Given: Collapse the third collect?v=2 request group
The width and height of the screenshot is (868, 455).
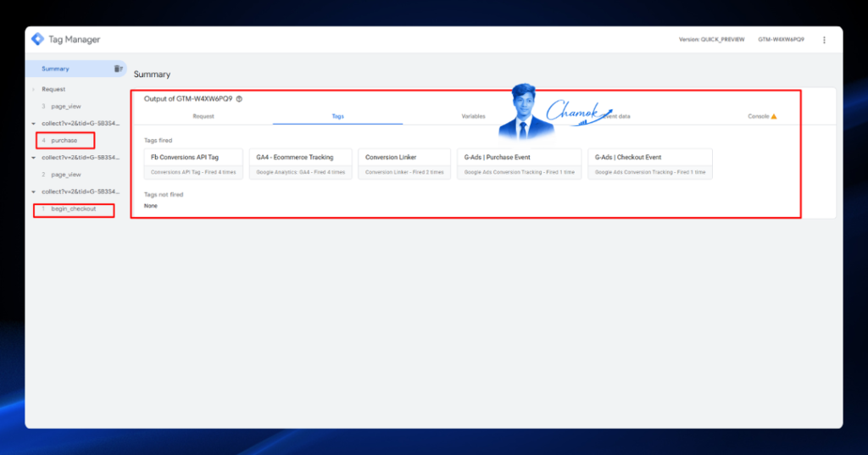Looking at the screenshot, I should pyautogui.click(x=34, y=192).
